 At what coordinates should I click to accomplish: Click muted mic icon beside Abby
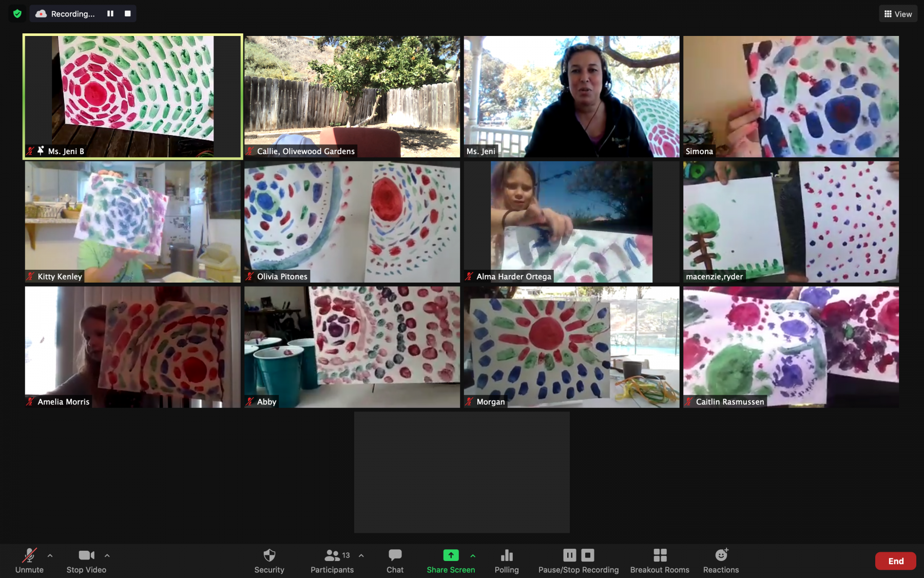click(x=250, y=402)
